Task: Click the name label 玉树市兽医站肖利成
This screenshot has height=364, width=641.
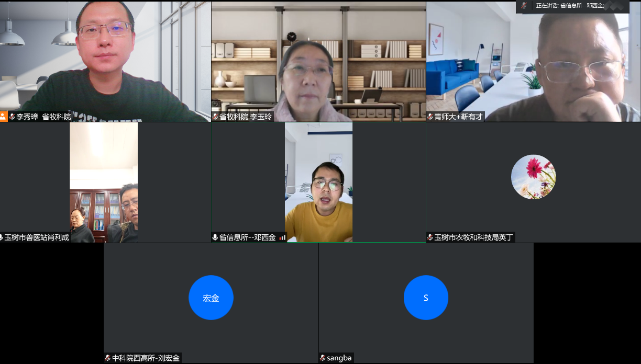Action: [37, 237]
